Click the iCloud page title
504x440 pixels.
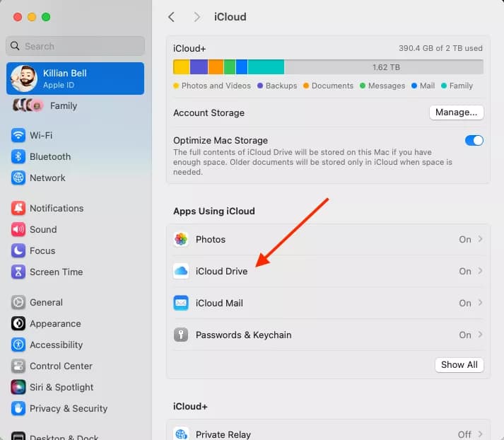click(230, 17)
